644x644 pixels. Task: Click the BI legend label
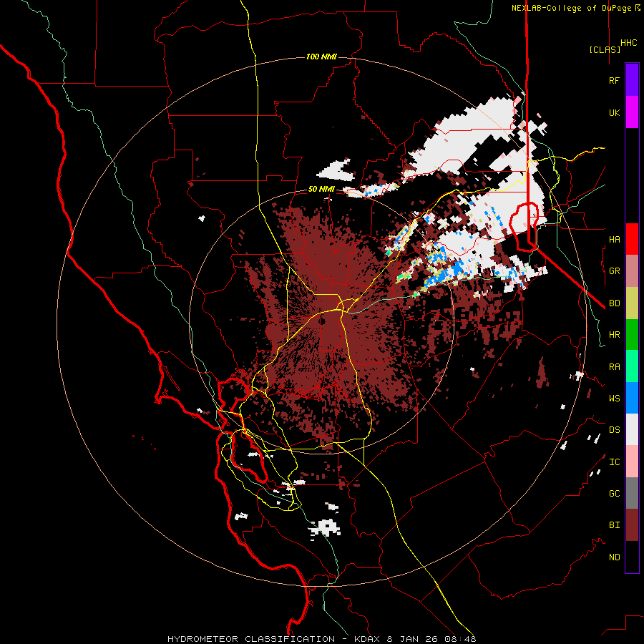click(614, 525)
